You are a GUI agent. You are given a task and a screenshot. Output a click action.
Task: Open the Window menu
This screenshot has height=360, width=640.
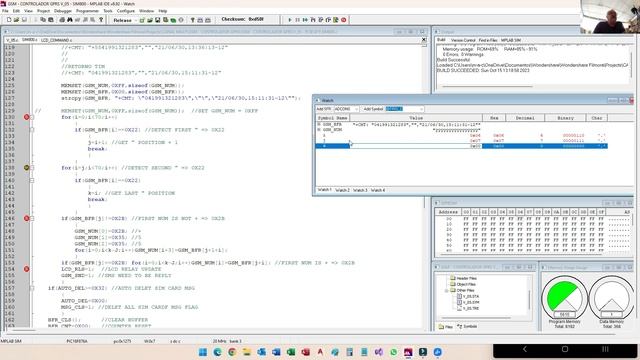(147, 11)
